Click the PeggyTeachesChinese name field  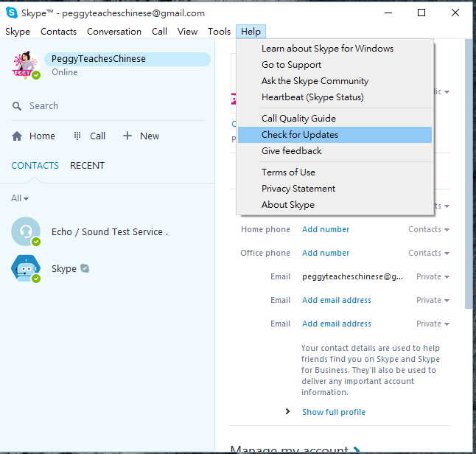(127, 59)
